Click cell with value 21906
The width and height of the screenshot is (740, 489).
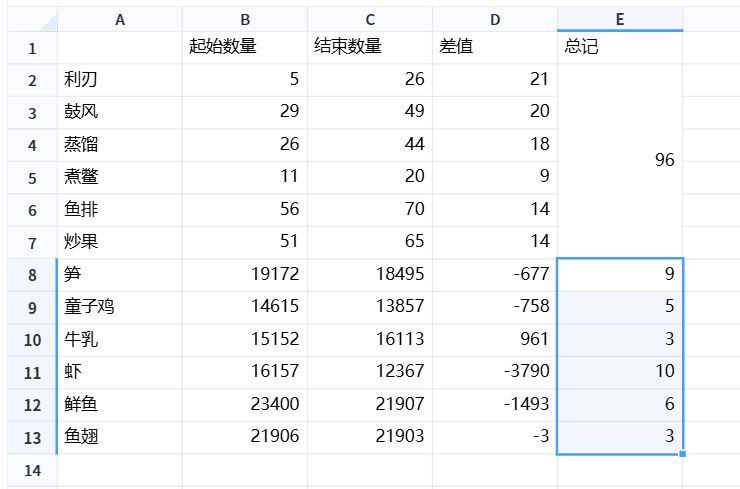click(x=245, y=438)
